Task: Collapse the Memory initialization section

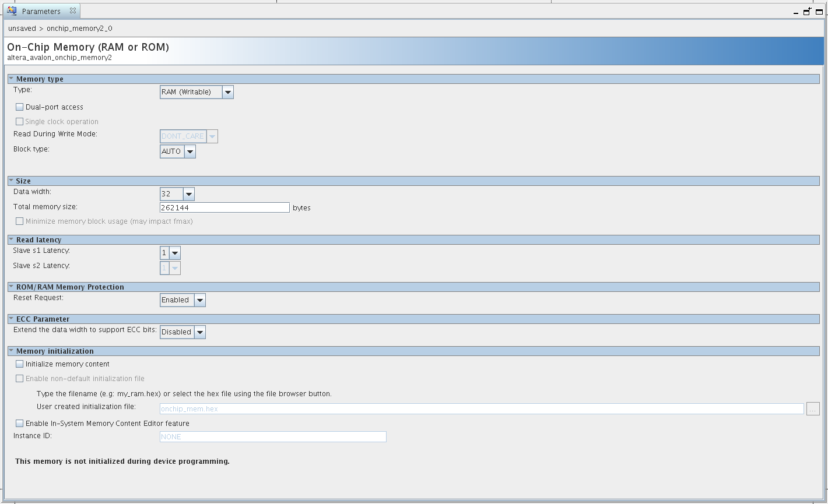Action: pos(11,351)
